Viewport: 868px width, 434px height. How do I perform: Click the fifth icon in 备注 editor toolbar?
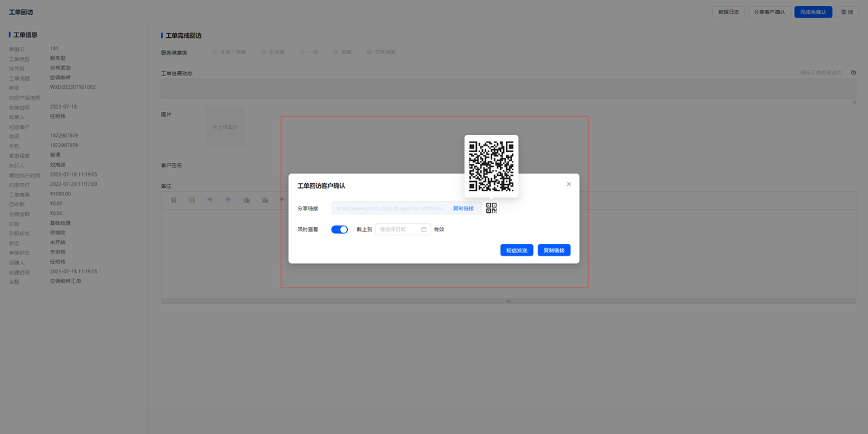click(247, 200)
